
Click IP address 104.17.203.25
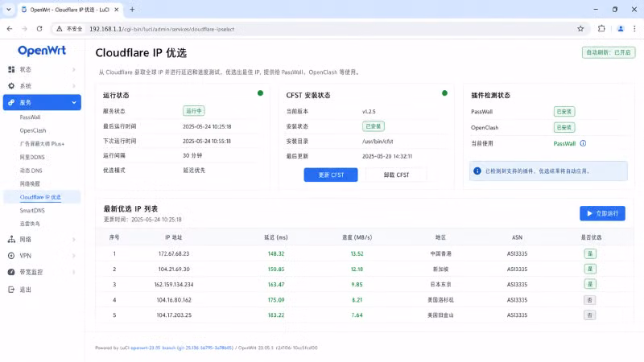[x=174, y=315]
